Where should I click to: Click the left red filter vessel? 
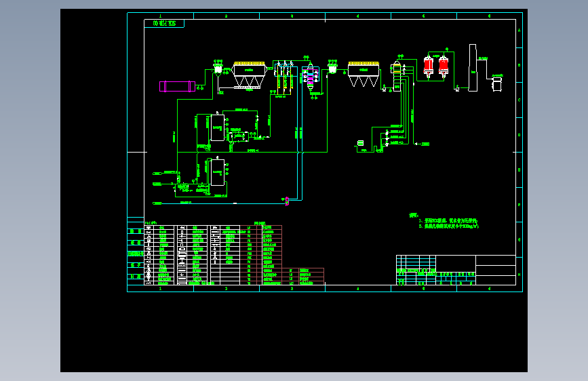428,66
